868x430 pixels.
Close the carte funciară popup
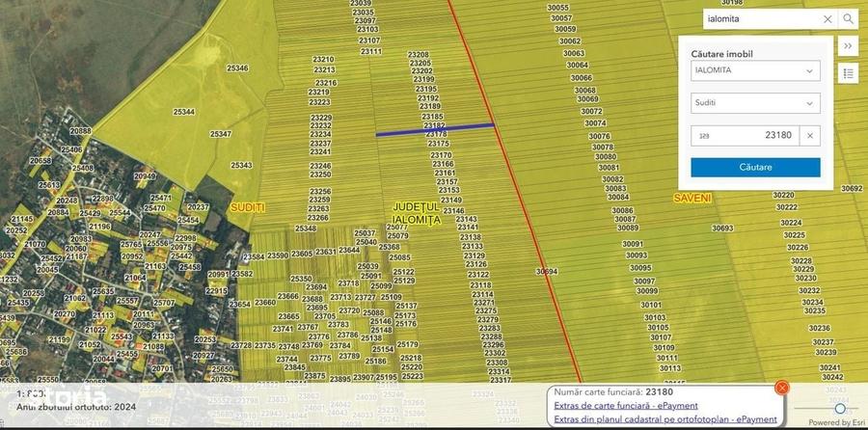(x=781, y=388)
